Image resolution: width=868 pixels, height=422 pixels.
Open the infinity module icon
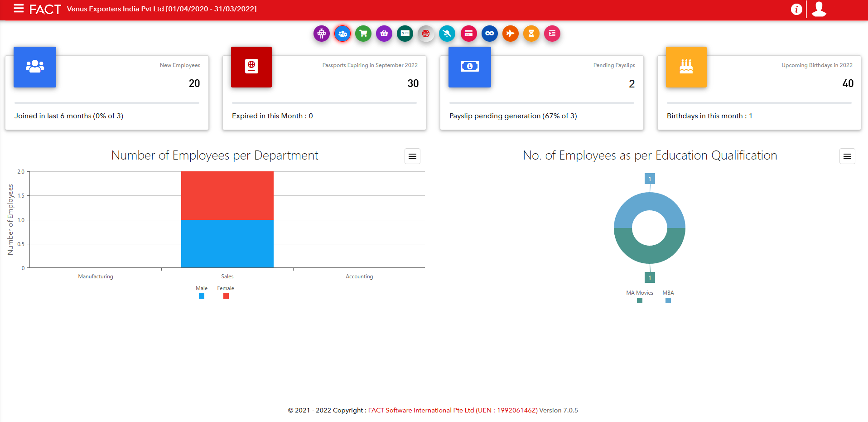coord(489,34)
